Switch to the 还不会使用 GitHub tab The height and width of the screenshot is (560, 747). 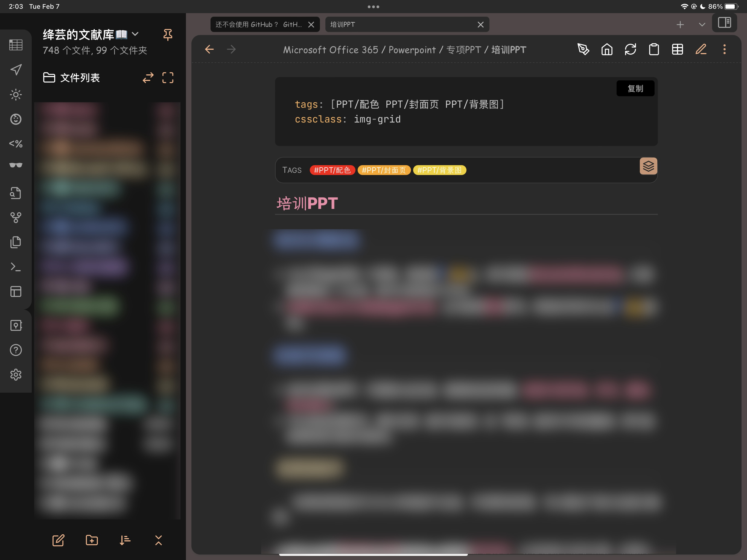point(259,25)
